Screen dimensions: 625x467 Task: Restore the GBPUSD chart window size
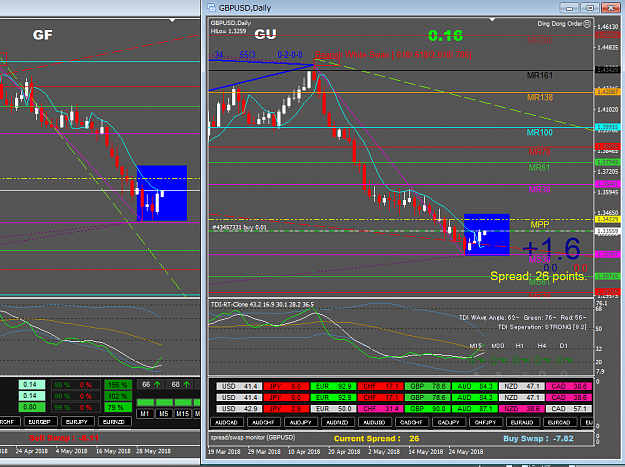click(x=590, y=8)
